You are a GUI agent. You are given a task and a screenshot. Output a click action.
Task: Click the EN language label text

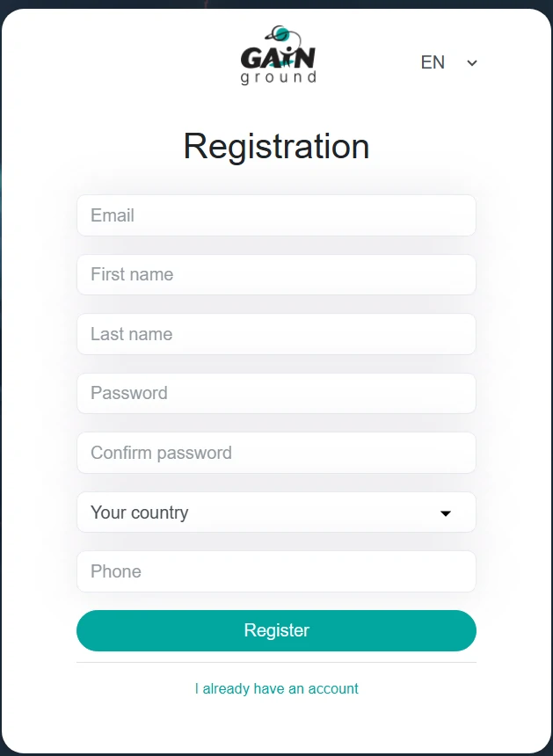(433, 62)
